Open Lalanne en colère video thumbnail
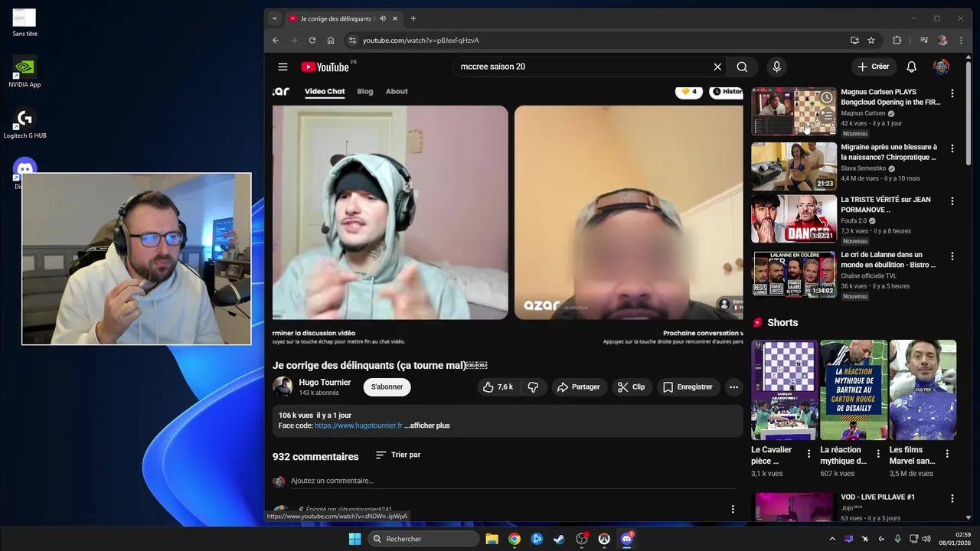 coord(794,274)
